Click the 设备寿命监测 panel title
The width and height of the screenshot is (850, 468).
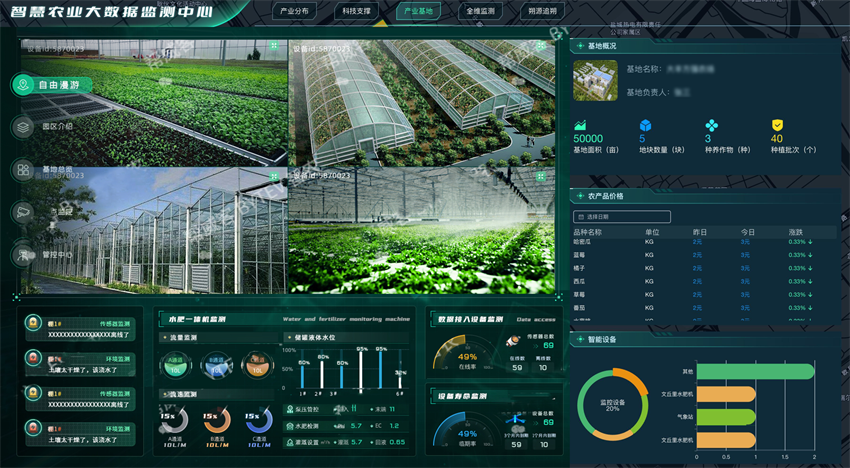coord(462,396)
